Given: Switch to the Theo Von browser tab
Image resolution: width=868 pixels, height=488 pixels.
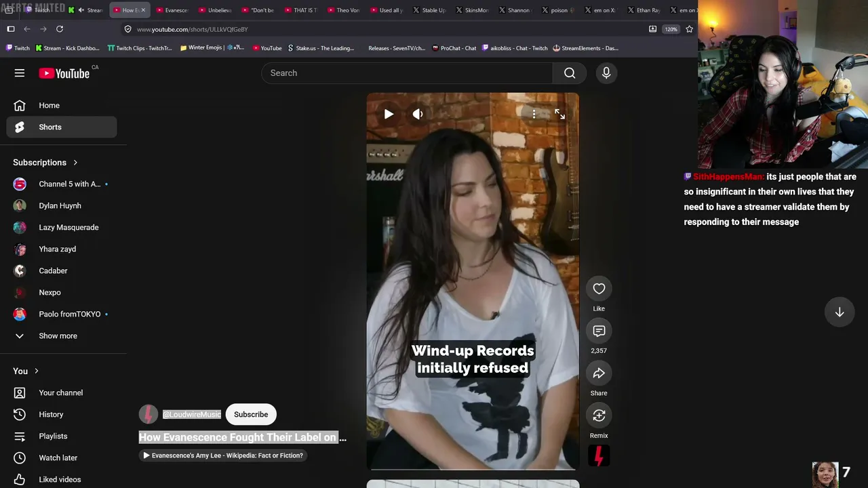Looking at the screenshot, I should (x=343, y=10).
